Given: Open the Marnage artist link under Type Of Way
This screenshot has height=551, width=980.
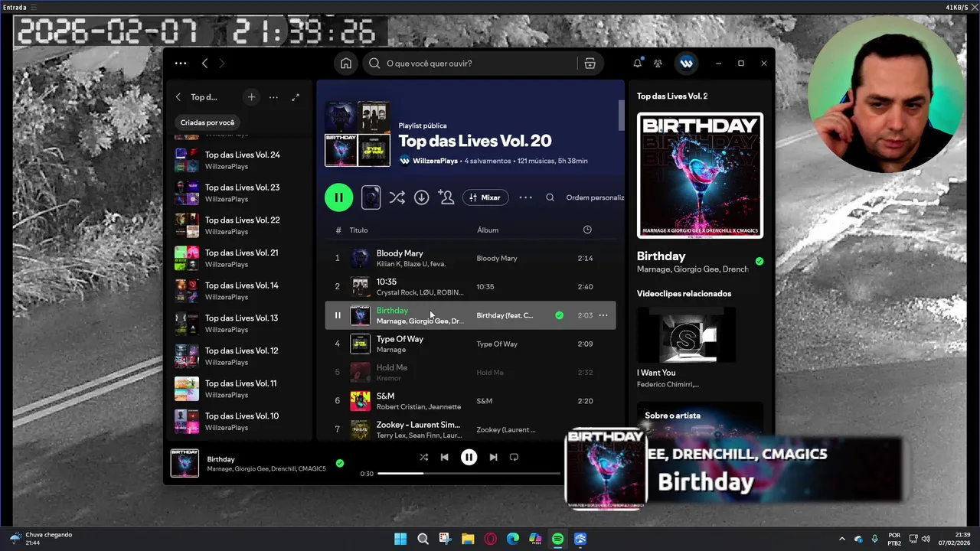Looking at the screenshot, I should (391, 350).
